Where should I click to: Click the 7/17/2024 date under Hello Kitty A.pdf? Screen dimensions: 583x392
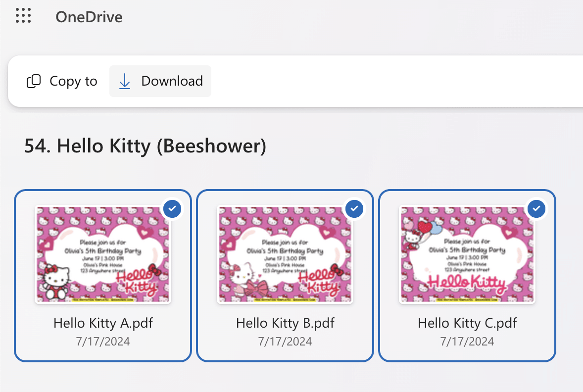tap(103, 341)
